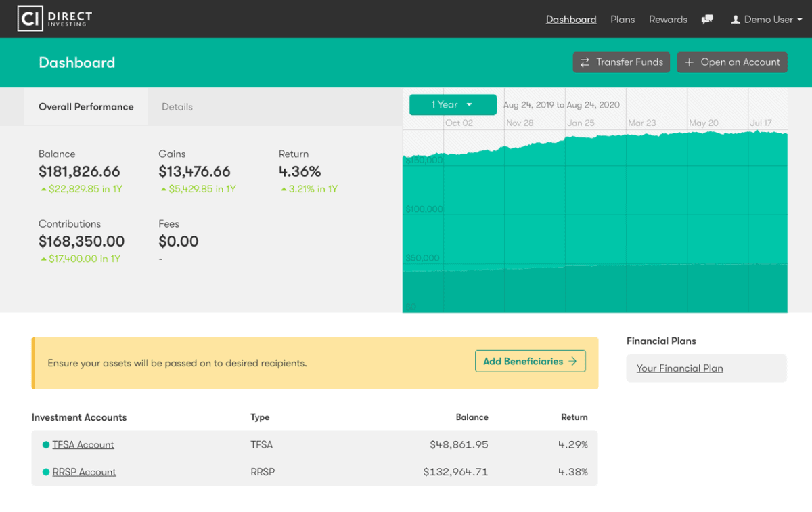Viewport: 812px width, 512px height.
Task: Navigate to the Rewards page
Action: coord(668,20)
